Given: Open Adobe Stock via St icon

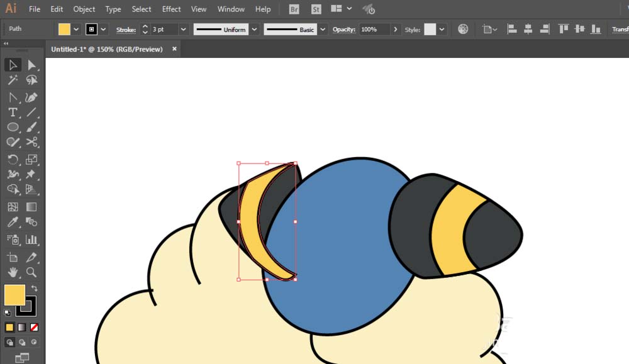Looking at the screenshot, I should click(x=316, y=9).
